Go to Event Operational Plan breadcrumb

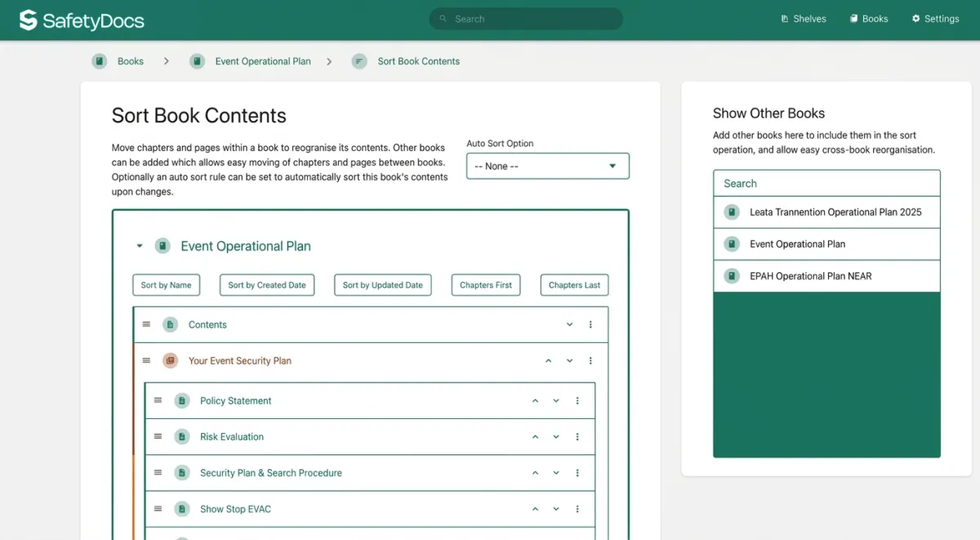coord(263,61)
